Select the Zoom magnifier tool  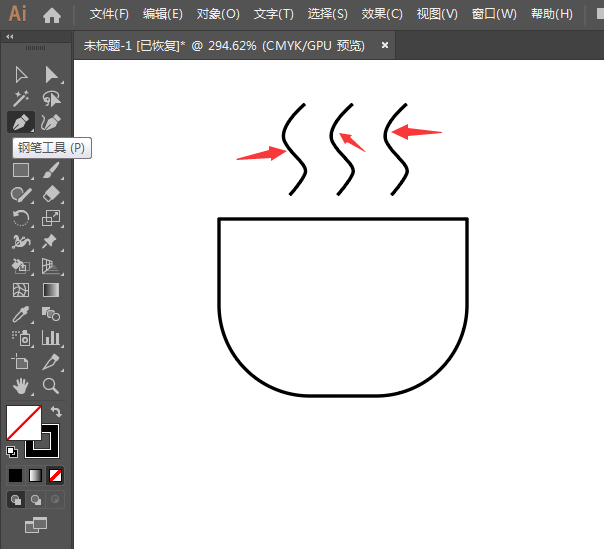pyautogui.click(x=51, y=385)
